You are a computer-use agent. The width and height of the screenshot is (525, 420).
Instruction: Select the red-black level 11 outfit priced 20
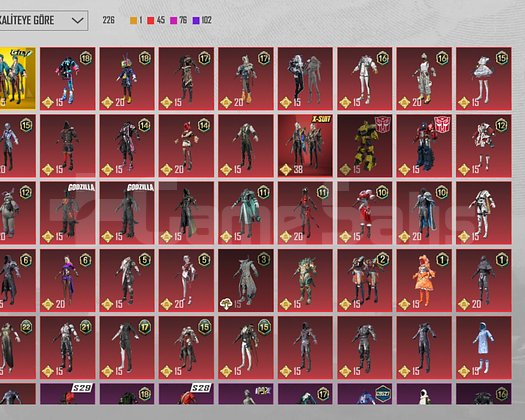point(305,213)
